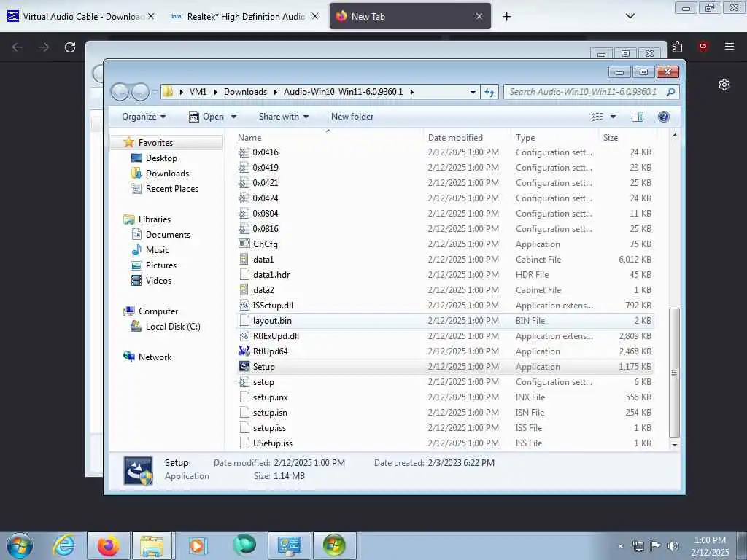Change view with the view icon
The height and width of the screenshot is (560, 747).
597,117
